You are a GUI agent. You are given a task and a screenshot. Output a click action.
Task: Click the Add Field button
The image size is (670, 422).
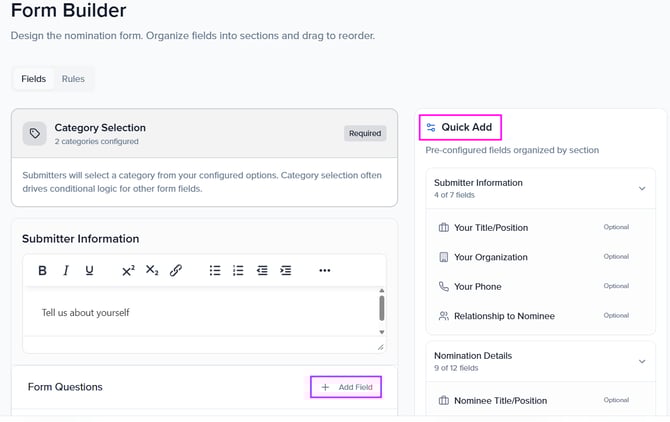pyautogui.click(x=346, y=387)
